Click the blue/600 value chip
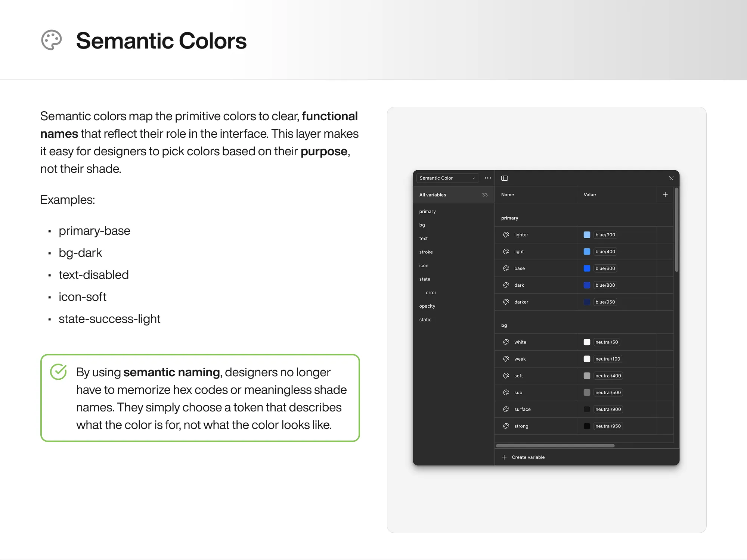Image resolution: width=747 pixels, height=560 pixels. (x=605, y=268)
